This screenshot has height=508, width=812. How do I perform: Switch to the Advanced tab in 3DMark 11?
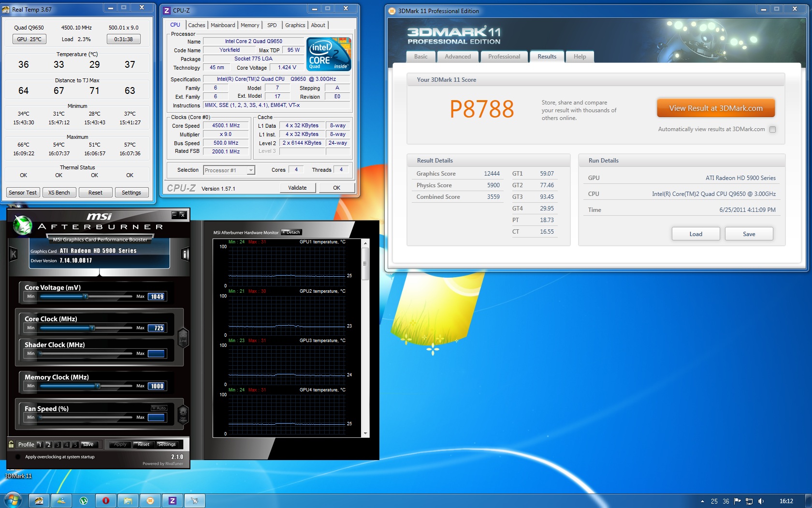pyautogui.click(x=458, y=57)
